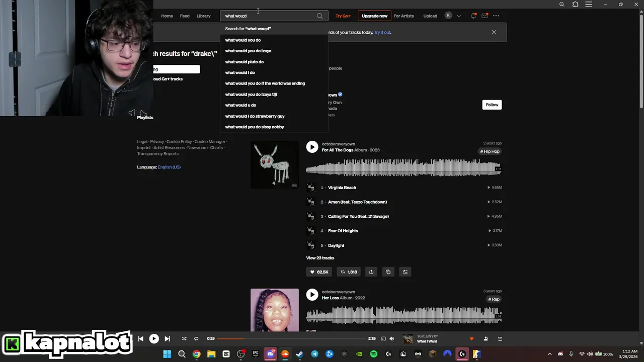Open Her Loss album artwork
Viewport: 644px width, 362px height.
(x=275, y=310)
